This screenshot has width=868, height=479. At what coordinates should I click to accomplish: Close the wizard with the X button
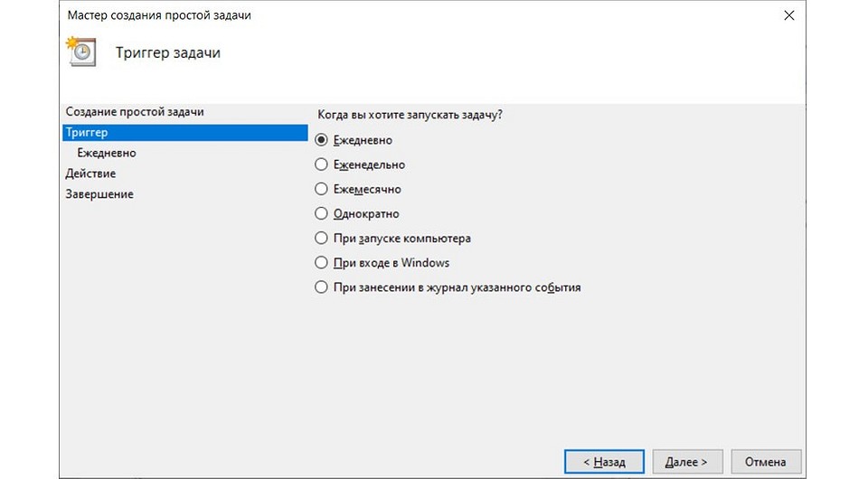point(789,16)
